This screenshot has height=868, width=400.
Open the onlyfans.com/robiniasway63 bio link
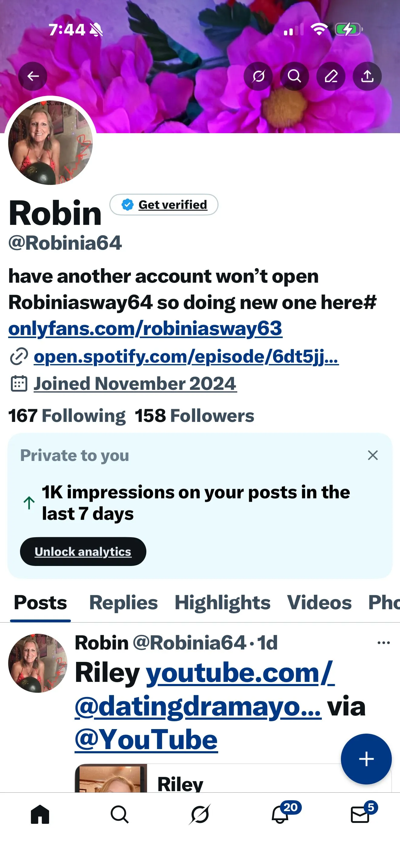tap(146, 329)
